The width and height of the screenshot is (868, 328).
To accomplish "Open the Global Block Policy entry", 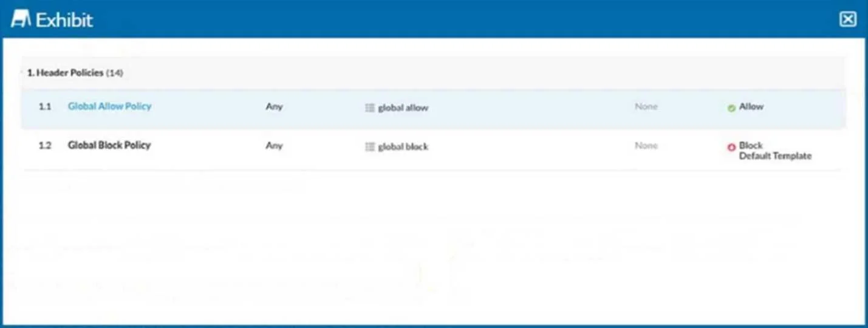I will (x=109, y=145).
